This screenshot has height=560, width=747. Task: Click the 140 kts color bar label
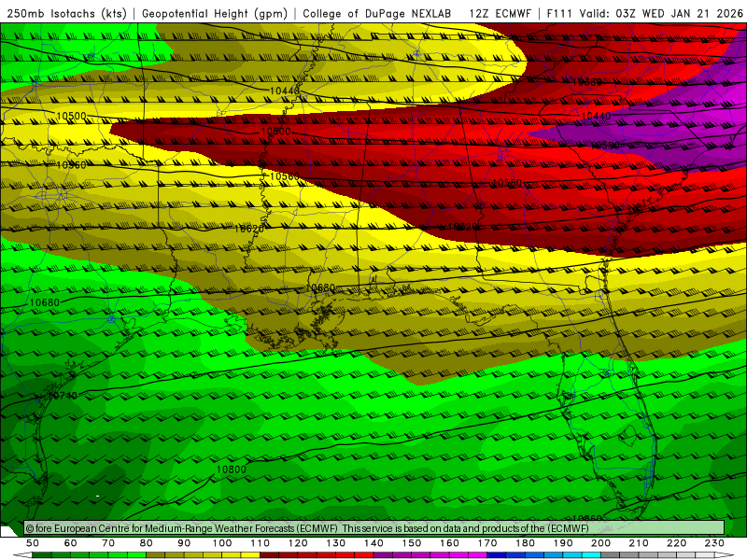pyautogui.click(x=373, y=543)
